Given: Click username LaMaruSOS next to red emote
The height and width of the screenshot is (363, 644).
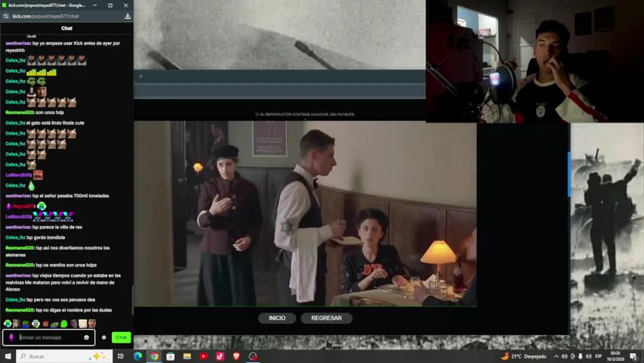Looking at the screenshot, I should coord(18,175).
